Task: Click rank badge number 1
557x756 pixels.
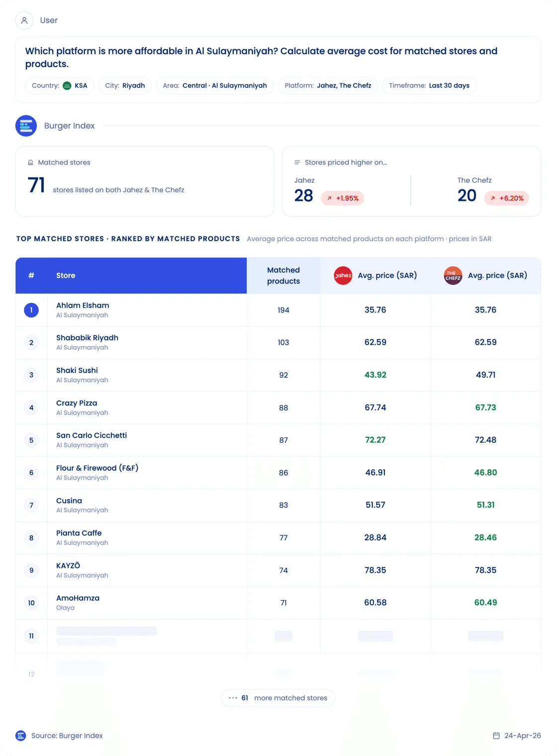Action: [31, 310]
